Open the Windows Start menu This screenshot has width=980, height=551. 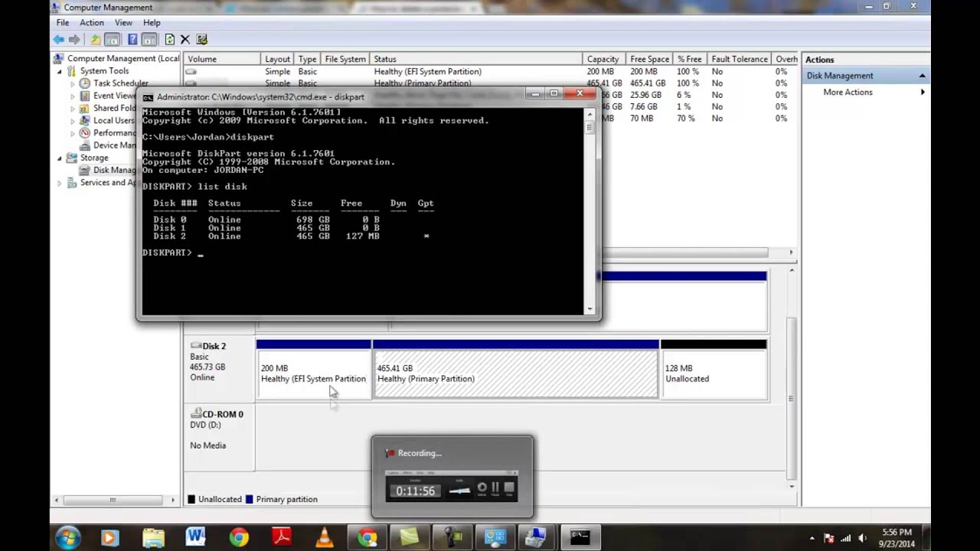tap(67, 538)
